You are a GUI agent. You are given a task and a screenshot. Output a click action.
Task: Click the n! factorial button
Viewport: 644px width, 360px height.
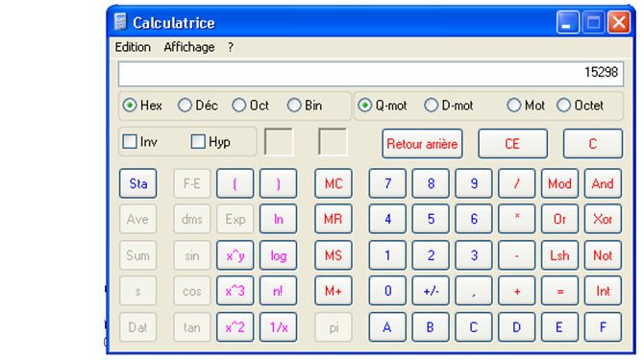pos(278,291)
